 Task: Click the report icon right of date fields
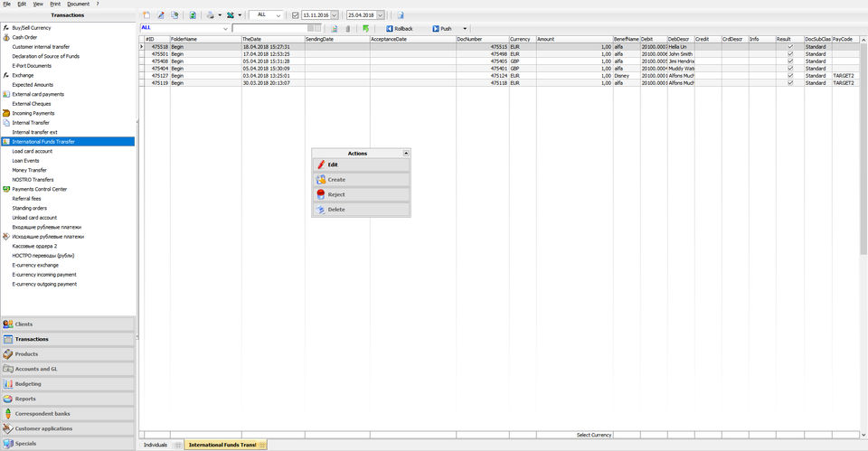(x=401, y=15)
